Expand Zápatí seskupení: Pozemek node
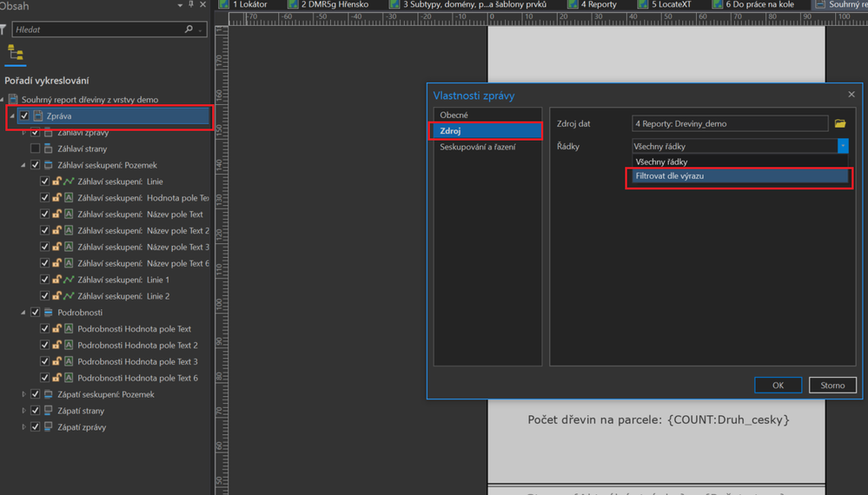This screenshot has width=868, height=495. pyautogui.click(x=23, y=394)
